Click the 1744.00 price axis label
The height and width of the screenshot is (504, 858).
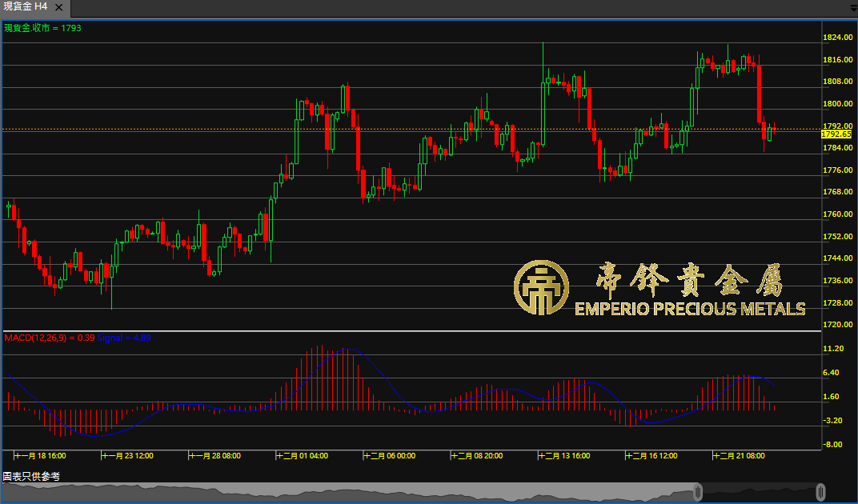click(838, 258)
